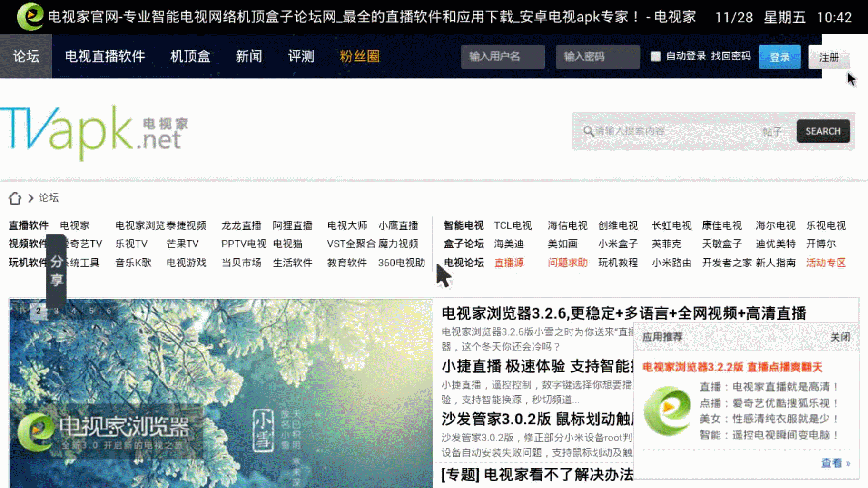Click the blue 登录 login button

click(x=779, y=57)
